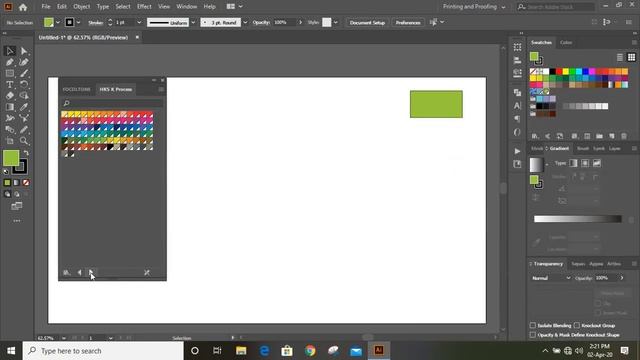640x360 pixels.
Task: Open the Object menu
Action: (x=82, y=7)
